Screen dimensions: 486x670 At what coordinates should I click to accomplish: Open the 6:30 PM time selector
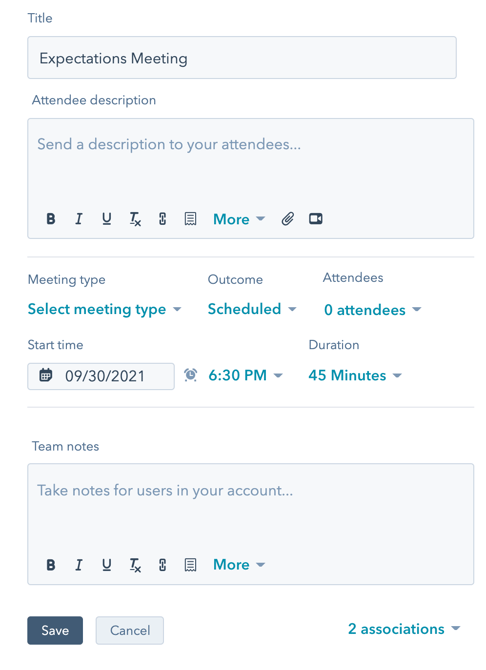coord(245,375)
